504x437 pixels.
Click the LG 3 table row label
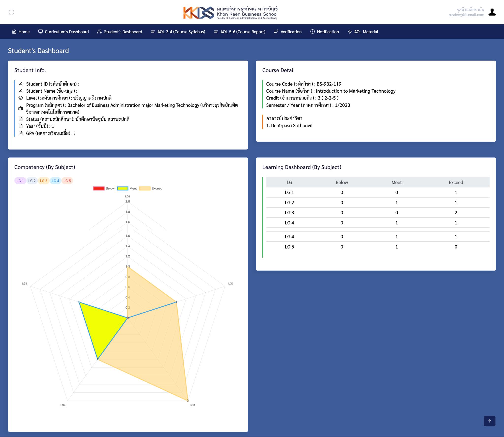[289, 213]
